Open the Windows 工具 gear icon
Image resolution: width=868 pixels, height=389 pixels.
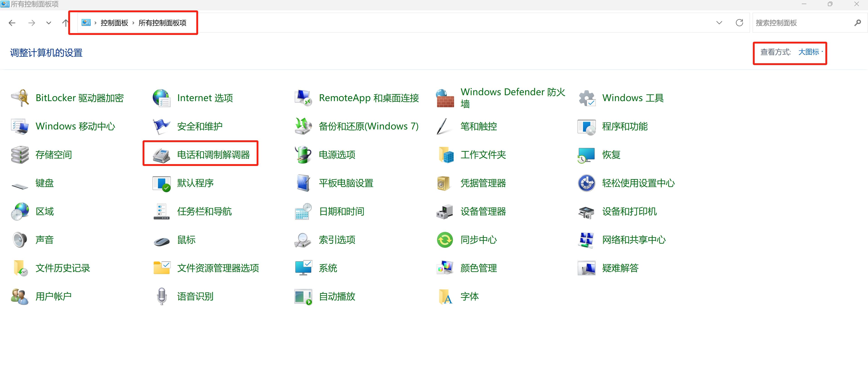point(587,98)
